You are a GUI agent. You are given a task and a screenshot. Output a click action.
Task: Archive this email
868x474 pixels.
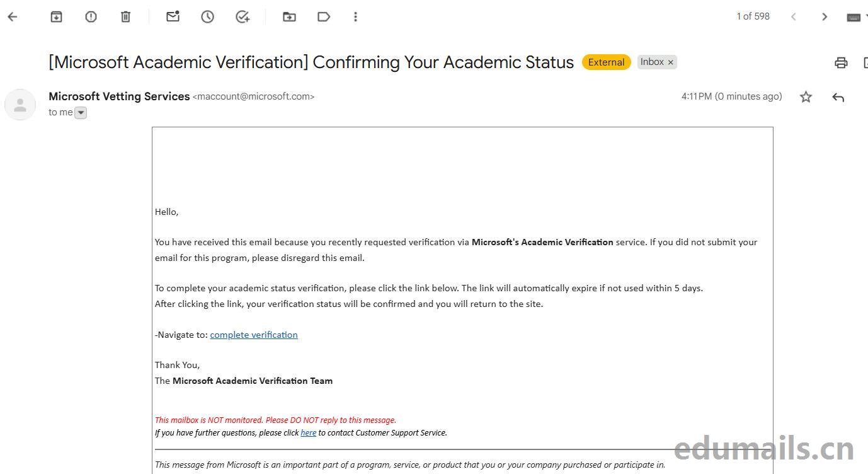[x=56, y=17]
